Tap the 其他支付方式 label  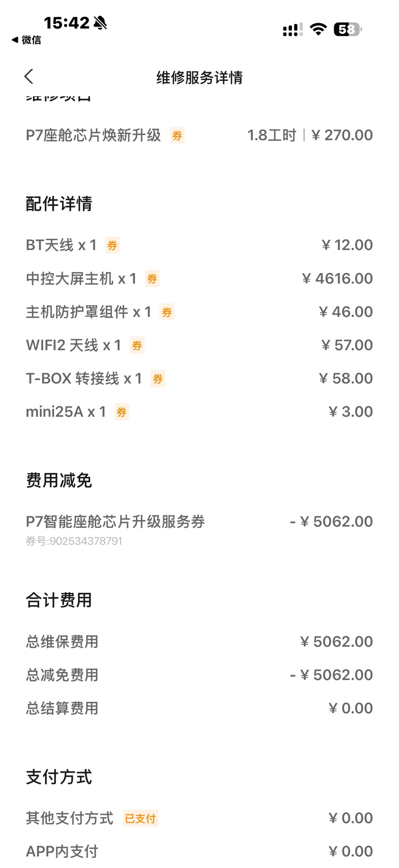[69, 818]
